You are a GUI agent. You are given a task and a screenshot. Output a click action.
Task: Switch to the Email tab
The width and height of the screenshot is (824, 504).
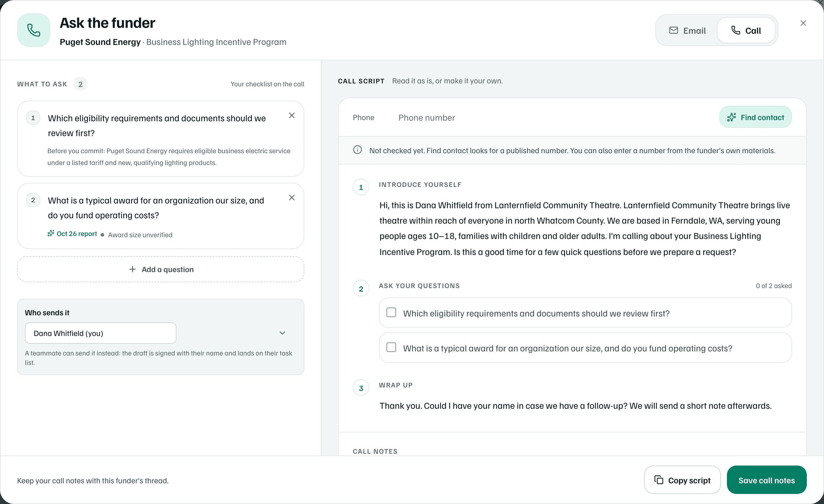[x=687, y=30]
